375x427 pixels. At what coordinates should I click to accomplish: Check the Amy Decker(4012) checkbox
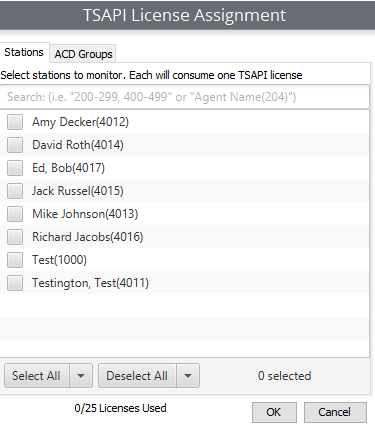click(15, 122)
